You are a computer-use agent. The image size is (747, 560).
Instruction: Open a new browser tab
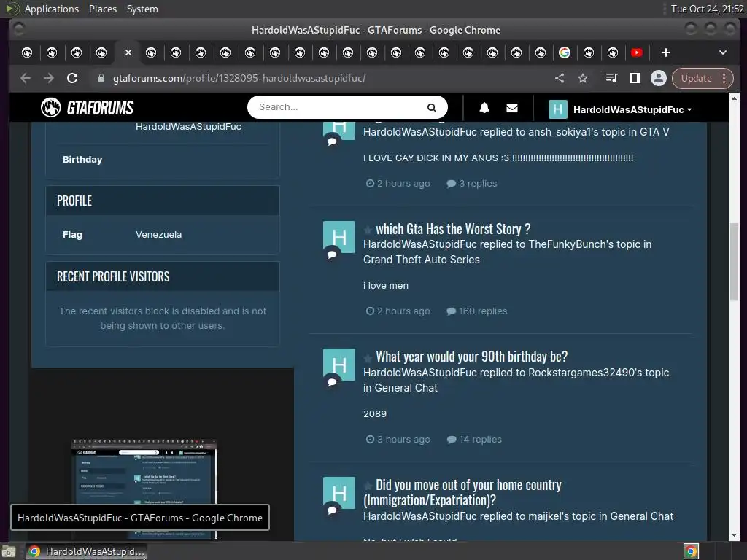[666, 52]
